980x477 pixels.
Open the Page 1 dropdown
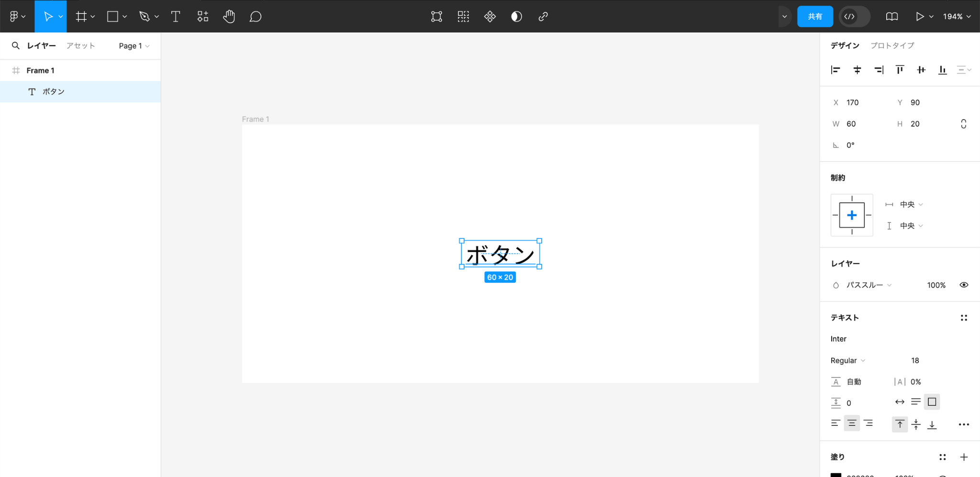tap(134, 45)
